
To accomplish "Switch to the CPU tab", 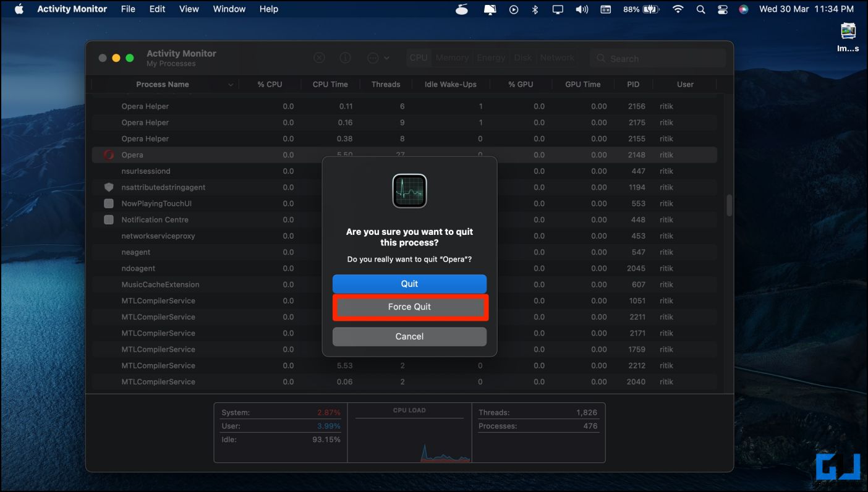I will pos(419,57).
